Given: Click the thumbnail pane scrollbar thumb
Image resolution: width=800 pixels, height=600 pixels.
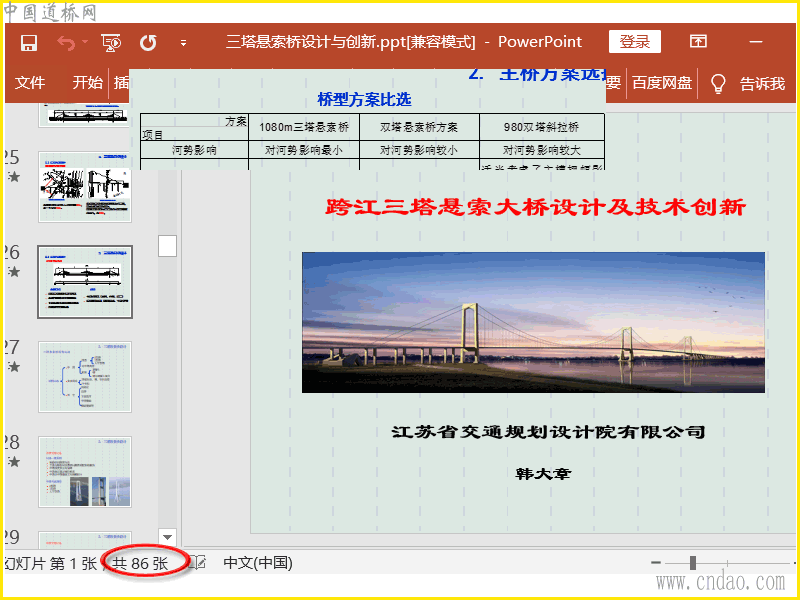Looking at the screenshot, I should tap(167, 246).
